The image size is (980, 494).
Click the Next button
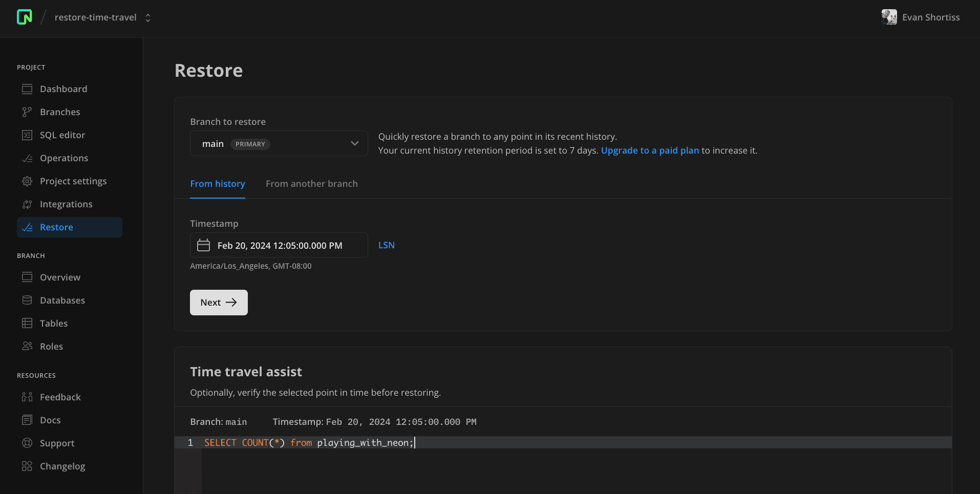(x=219, y=303)
